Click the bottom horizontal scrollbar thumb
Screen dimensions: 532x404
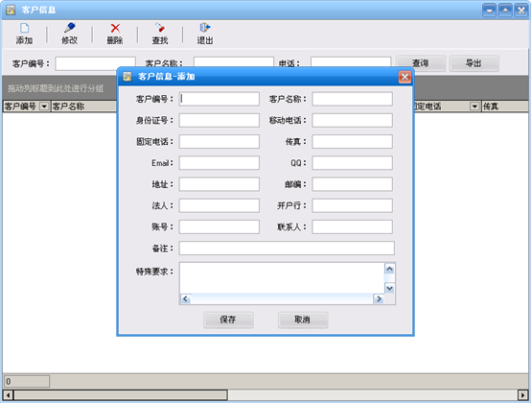coord(121,395)
